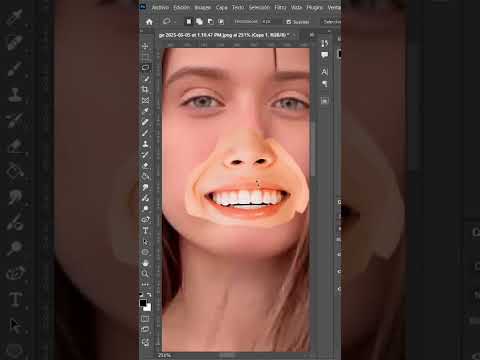
Task: Click the Photoshop Ps logo
Action: click(x=143, y=7)
